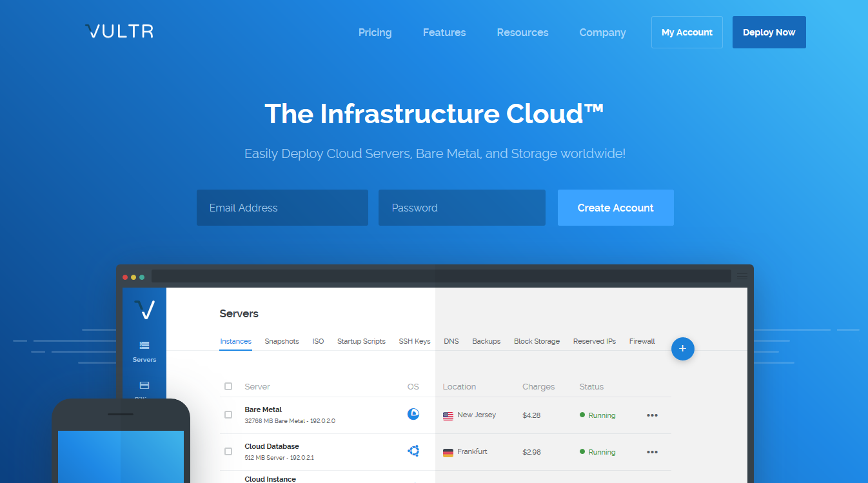Viewport: 868px width, 483px height.
Task: Switch to the Reserved IPs tab
Action: (x=595, y=341)
